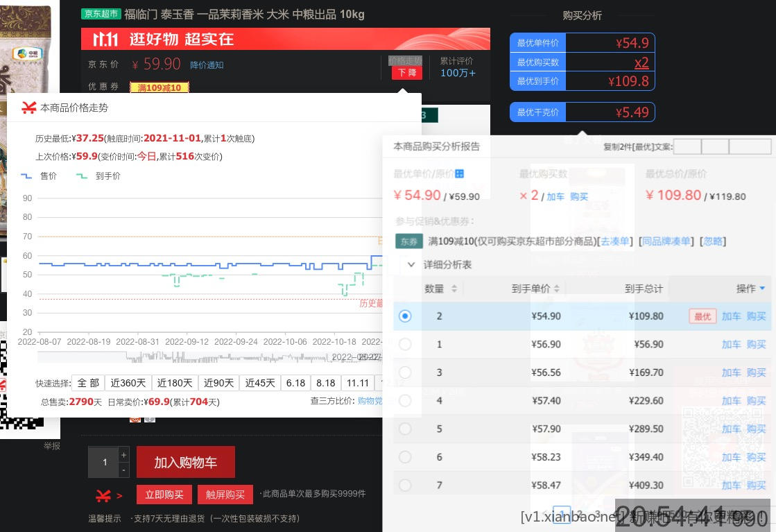This screenshot has width=776, height=532.
Task: Click the orange share icon below price popup
Action: (x=135, y=420)
